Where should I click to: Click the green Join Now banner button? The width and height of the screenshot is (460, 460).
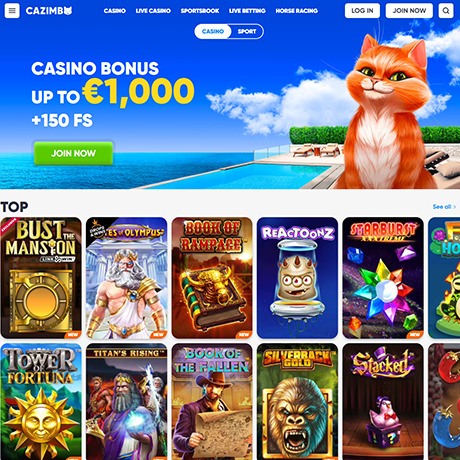[x=73, y=153]
